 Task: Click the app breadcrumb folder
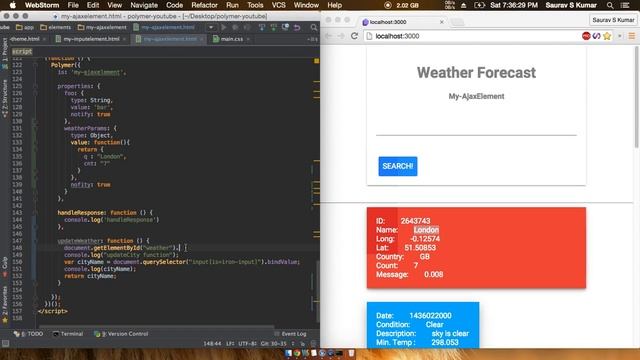[x=25, y=27]
